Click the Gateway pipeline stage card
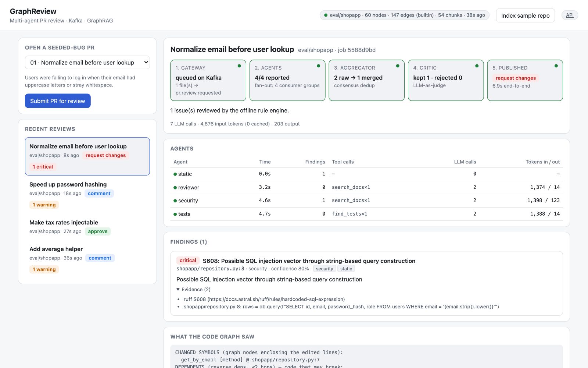 pos(208,80)
